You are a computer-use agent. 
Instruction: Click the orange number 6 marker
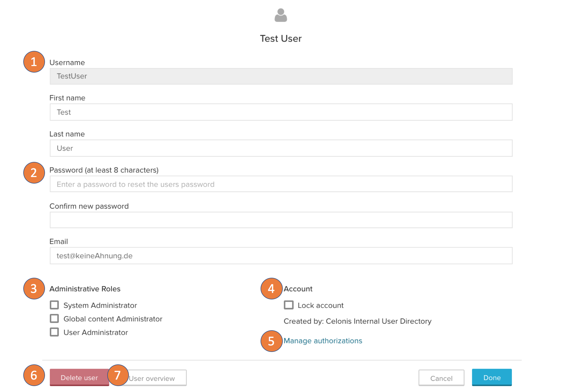34,375
